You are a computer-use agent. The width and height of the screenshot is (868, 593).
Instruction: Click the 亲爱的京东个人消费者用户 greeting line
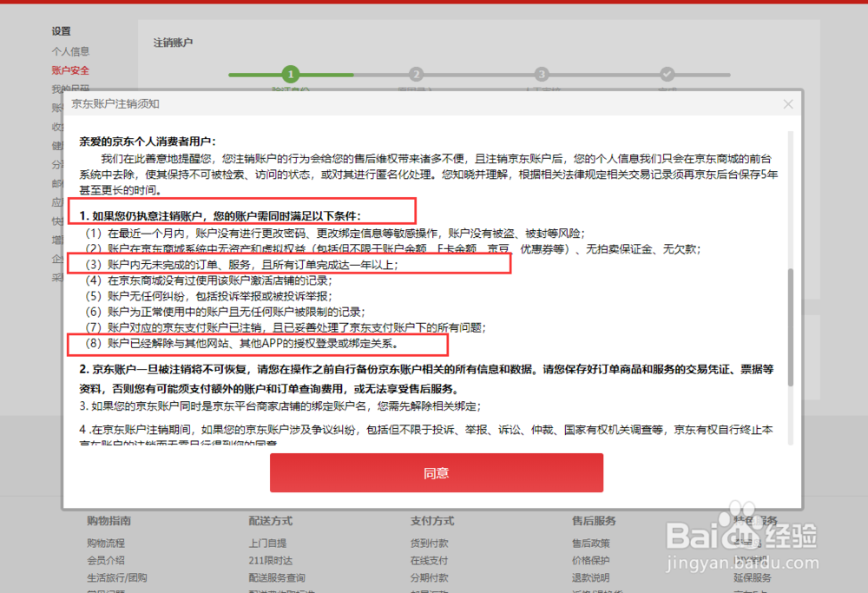[148, 142]
